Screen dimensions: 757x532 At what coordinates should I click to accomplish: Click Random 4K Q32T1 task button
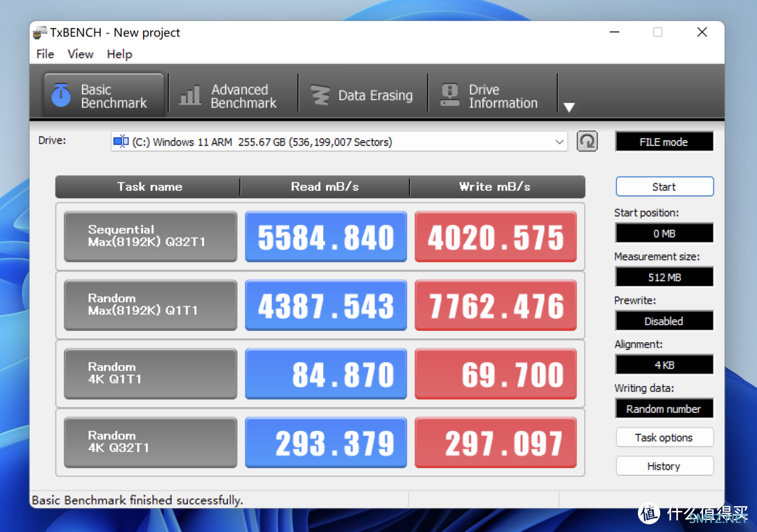pyautogui.click(x=151, y=442)
